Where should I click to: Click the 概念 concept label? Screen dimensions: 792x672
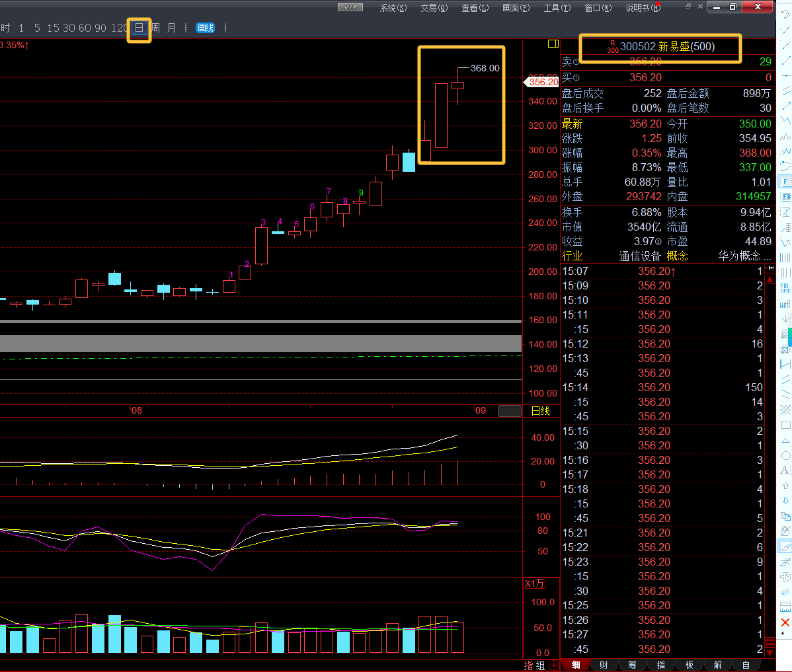678,256
